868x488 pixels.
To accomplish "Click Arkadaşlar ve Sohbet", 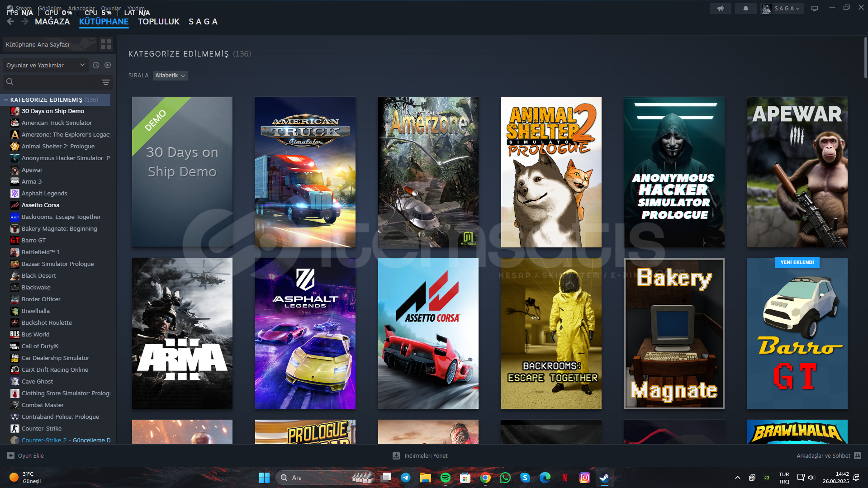I will coord(823,455).
